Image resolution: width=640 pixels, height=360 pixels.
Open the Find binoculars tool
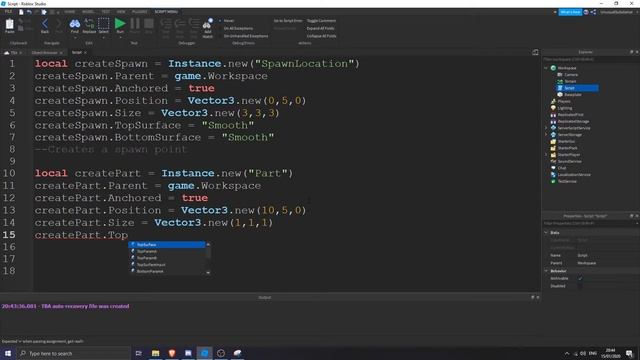75,24
